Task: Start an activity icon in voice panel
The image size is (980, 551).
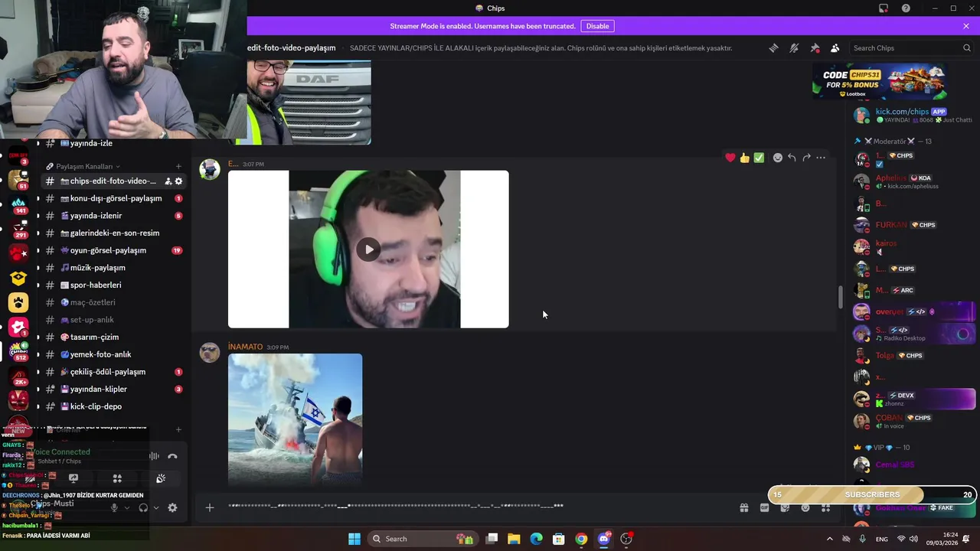Action: pos(117,478)
